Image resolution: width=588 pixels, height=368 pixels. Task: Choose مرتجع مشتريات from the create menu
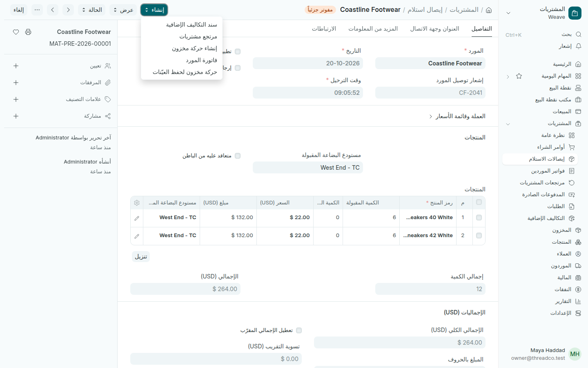click(x=182, y=36)
